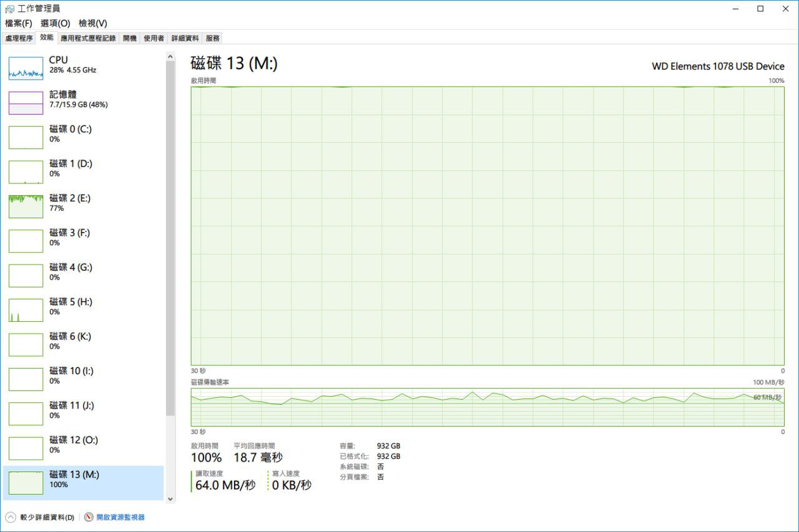Click the 較少詳細資料(D) button
The image size is (799, 532).
tap(40, 517)
